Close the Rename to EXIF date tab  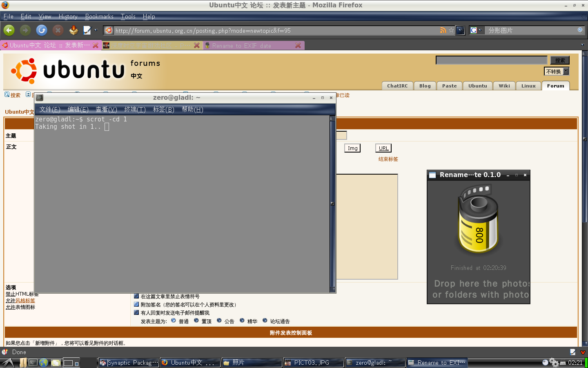coord(298,45)
